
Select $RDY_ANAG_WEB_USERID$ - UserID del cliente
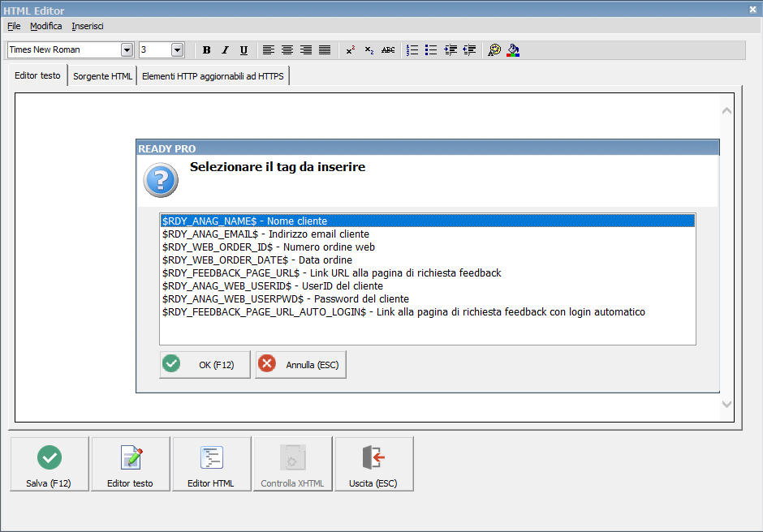click(428, 286)
